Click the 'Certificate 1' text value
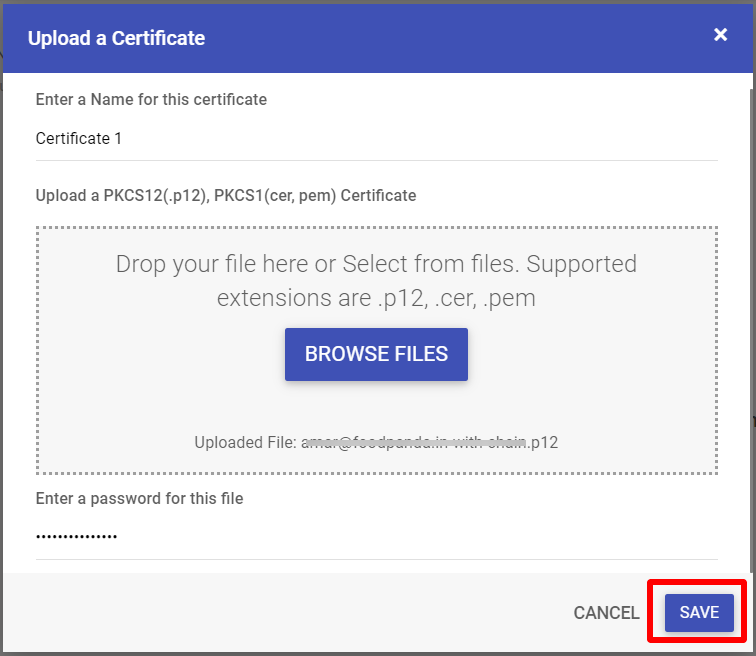 tap(79, 139)
